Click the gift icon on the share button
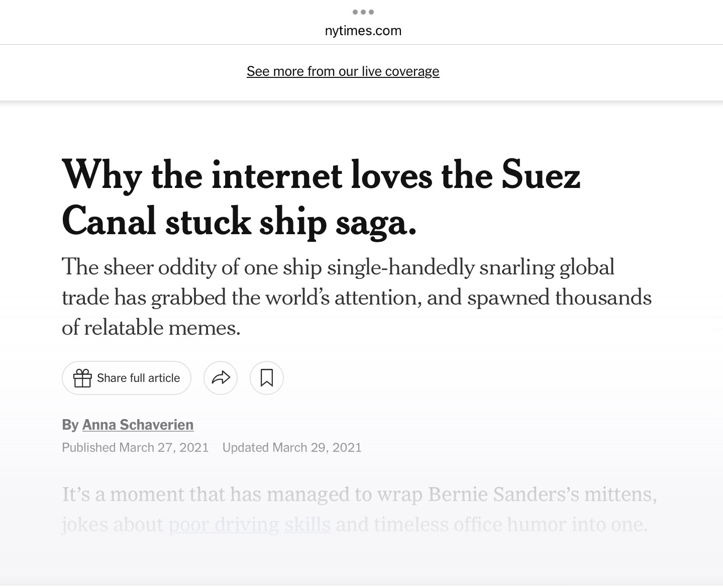Image resolution: width=723 pixels, height=588 pixels. 82,378
